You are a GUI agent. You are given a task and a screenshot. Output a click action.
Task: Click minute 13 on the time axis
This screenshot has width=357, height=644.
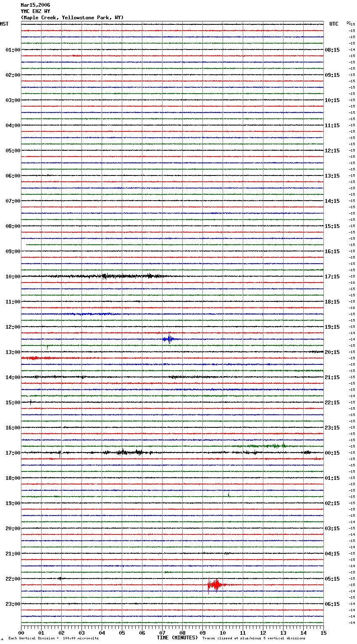[x=283, y=633]
